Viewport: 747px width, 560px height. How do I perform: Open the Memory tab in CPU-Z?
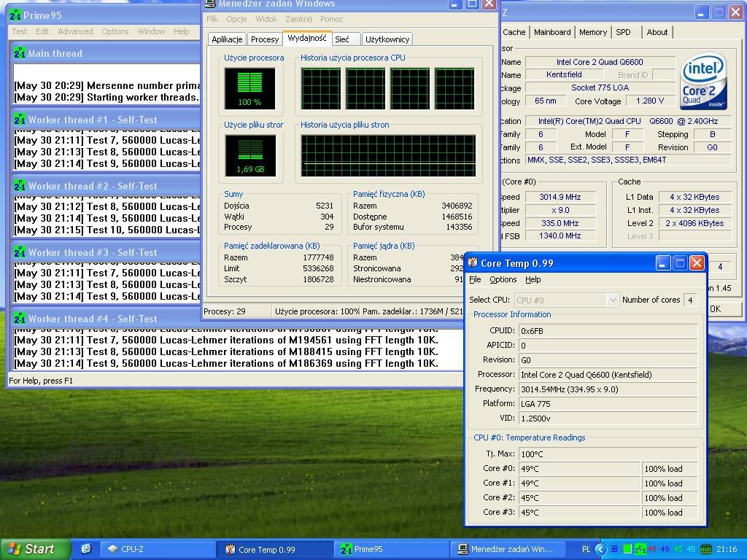coord(592,32)
